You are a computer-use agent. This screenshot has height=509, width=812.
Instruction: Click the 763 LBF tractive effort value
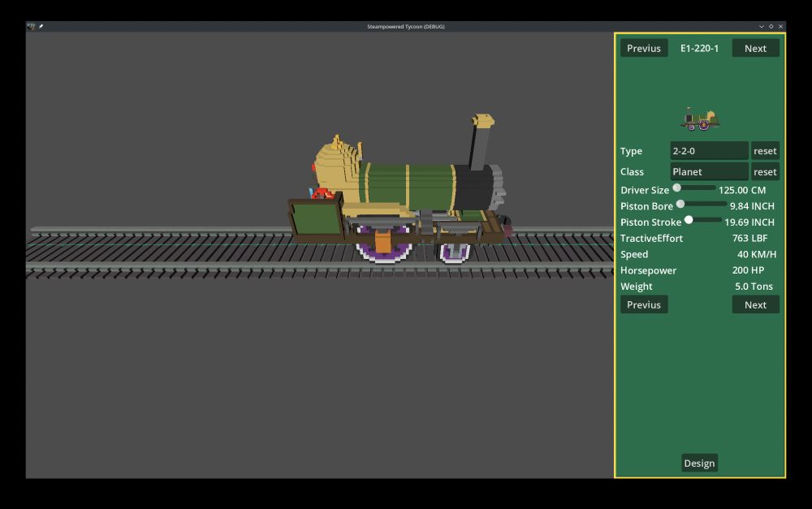click(749, 238)
